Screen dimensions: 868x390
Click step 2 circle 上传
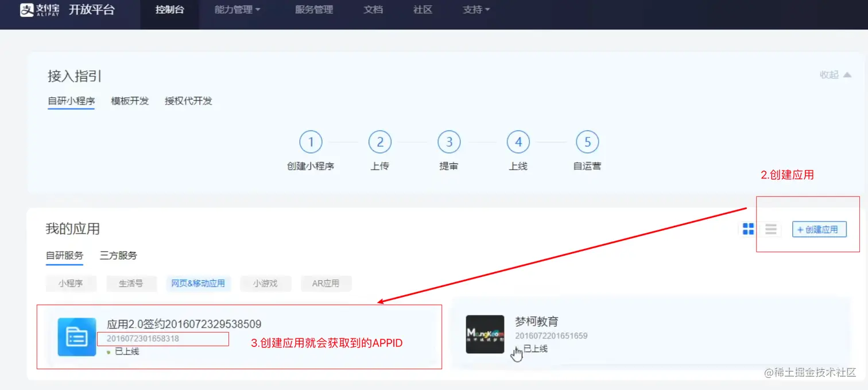click(x=380, y=142)
